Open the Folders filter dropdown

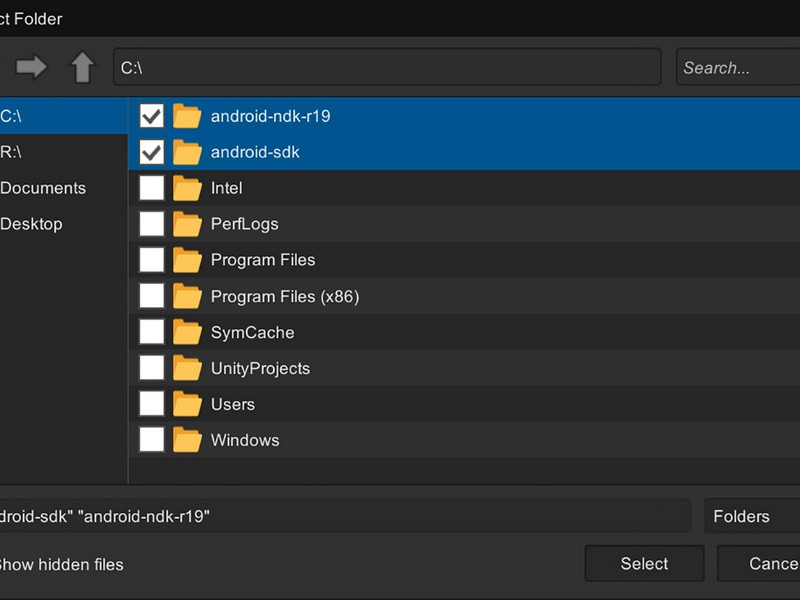pos(752,516)
